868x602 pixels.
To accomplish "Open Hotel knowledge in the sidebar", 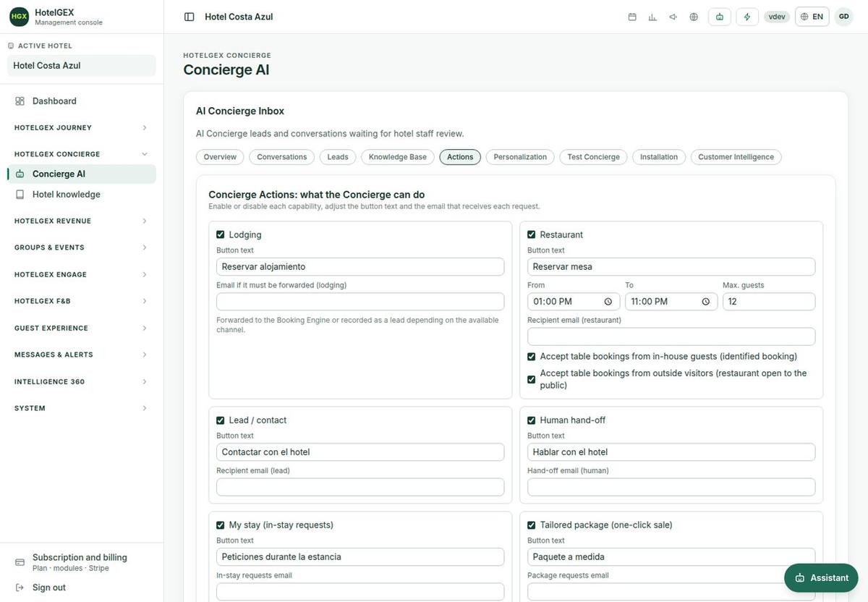I will 81,195.
